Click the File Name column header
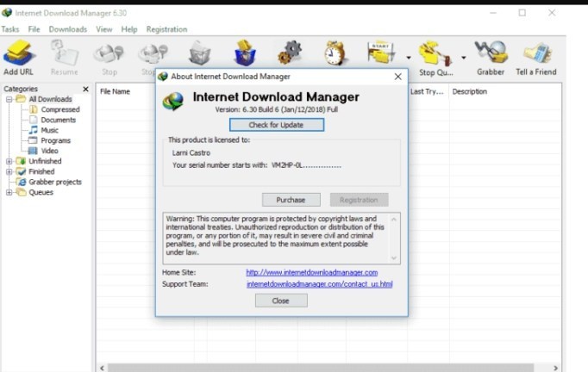 (115, 92)
